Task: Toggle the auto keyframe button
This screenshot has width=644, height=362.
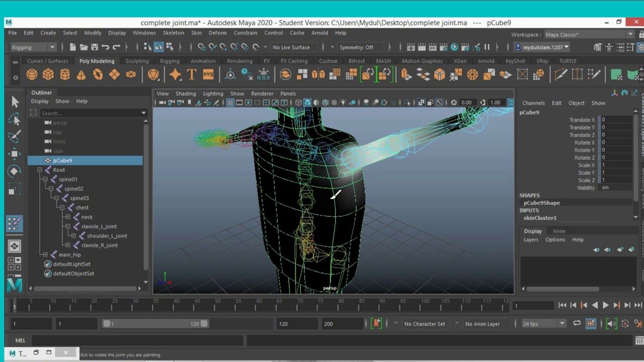Action: tap(376, 324)
